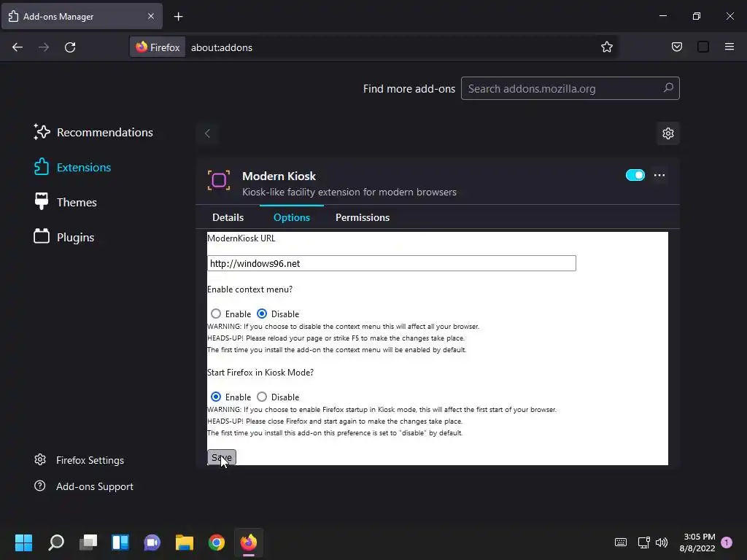Go back to the extensions list chevron
Viewport: 747px width, 560px height.
point(207,133)
